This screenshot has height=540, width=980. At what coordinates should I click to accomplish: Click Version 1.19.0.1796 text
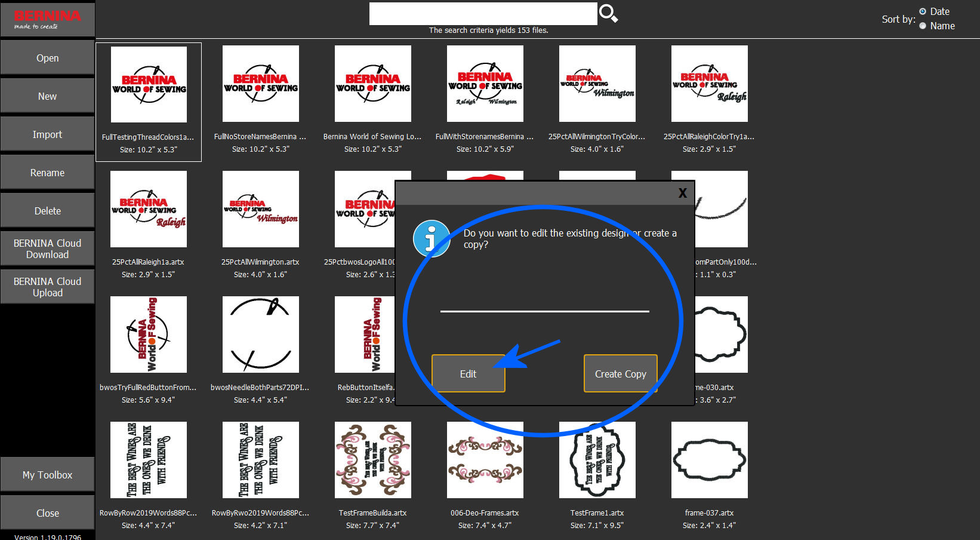point(48,536)
